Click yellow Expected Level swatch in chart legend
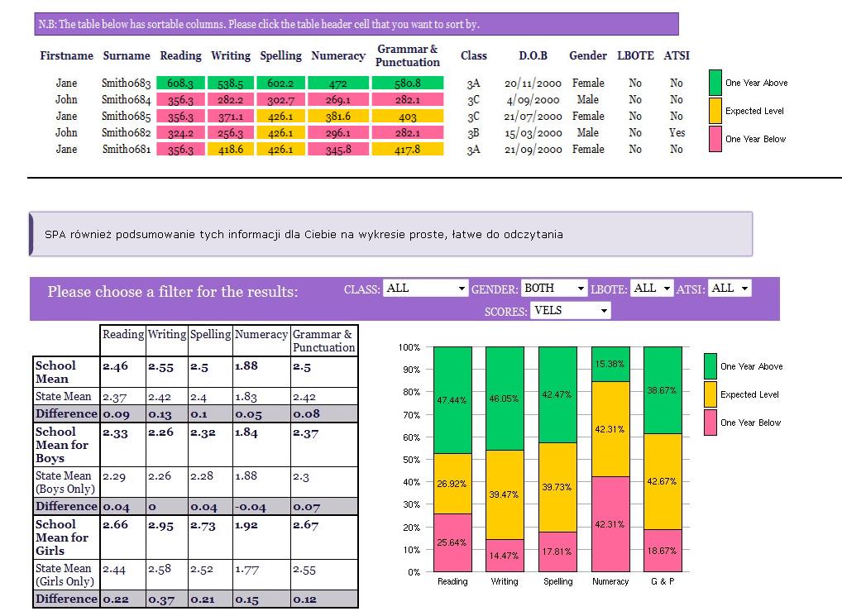Viewport: 842px width, 616px height. point(710,394)
